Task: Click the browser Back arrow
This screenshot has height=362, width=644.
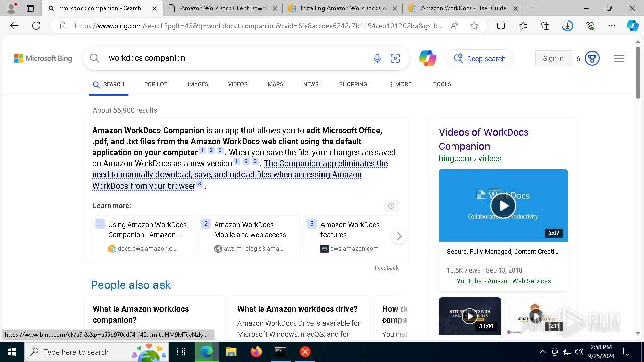Action: 14,26
